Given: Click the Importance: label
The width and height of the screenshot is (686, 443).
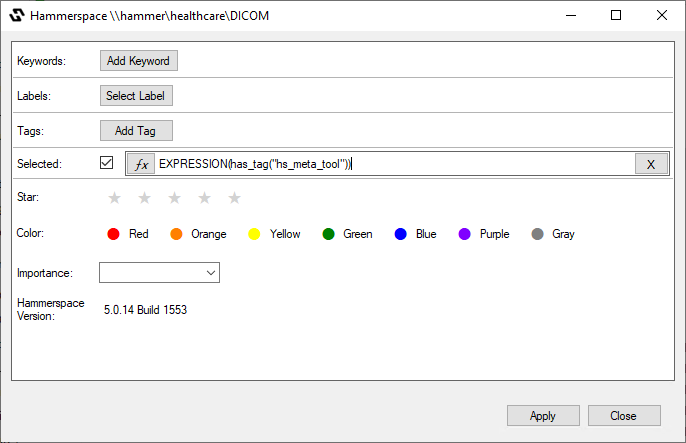Looking at the screenshot, I should [x=45, y=273].
